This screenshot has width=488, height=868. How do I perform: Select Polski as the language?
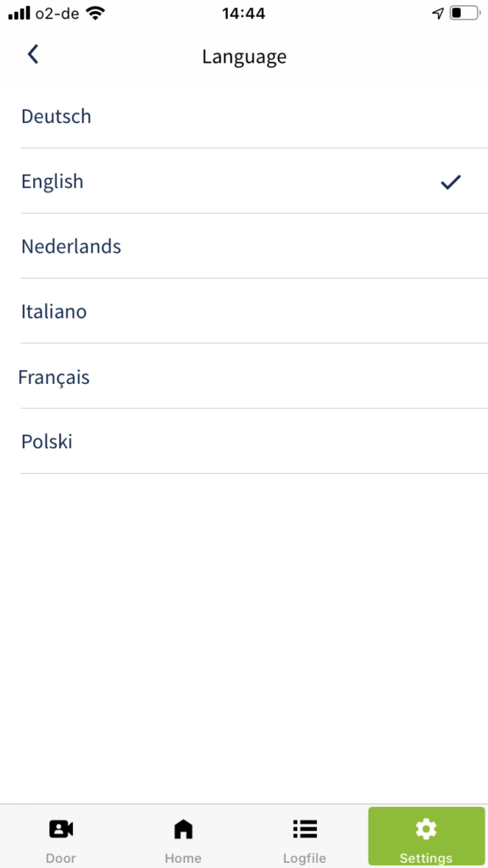click(254, 441)
